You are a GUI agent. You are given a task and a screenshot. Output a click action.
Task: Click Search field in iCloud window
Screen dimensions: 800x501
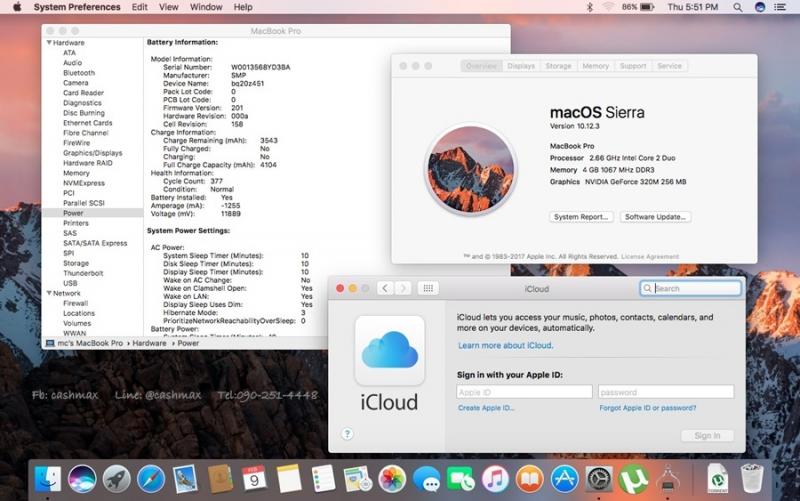tap(690, 288)
